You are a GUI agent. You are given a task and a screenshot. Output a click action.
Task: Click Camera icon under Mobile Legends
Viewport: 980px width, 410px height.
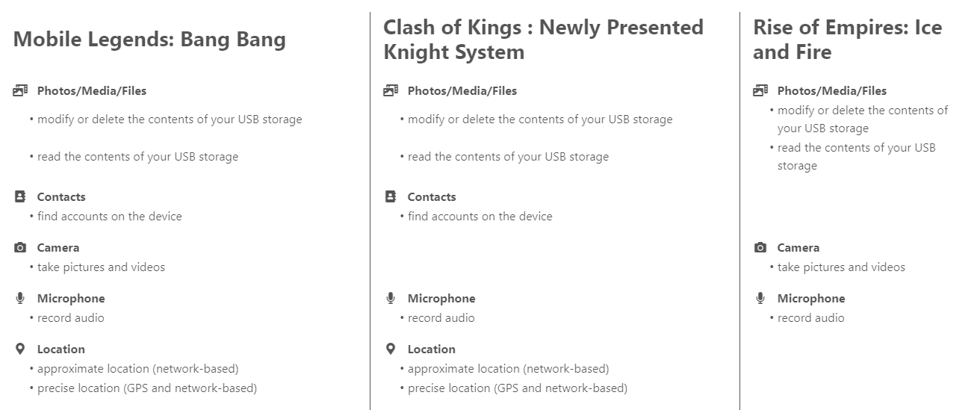click(20, 248)
